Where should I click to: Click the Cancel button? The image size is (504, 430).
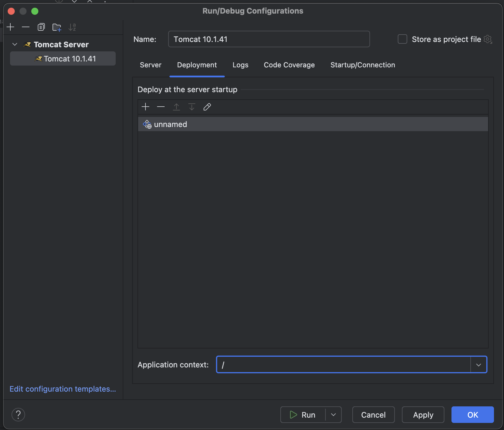click(x=373, y=415)
